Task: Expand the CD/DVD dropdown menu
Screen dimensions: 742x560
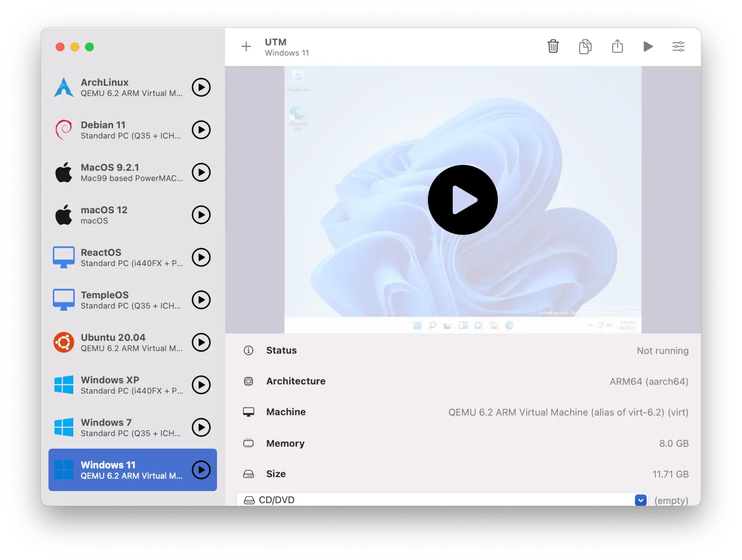Action: pyautogui.click(x=640, y=500)
